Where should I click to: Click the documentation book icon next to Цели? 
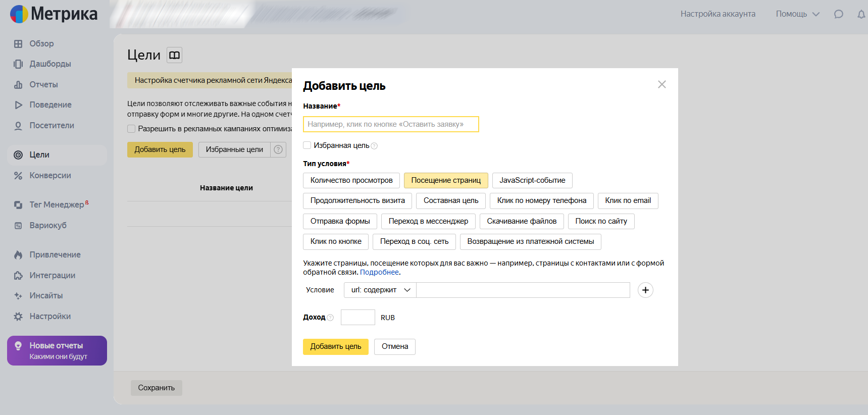point(174,55)
